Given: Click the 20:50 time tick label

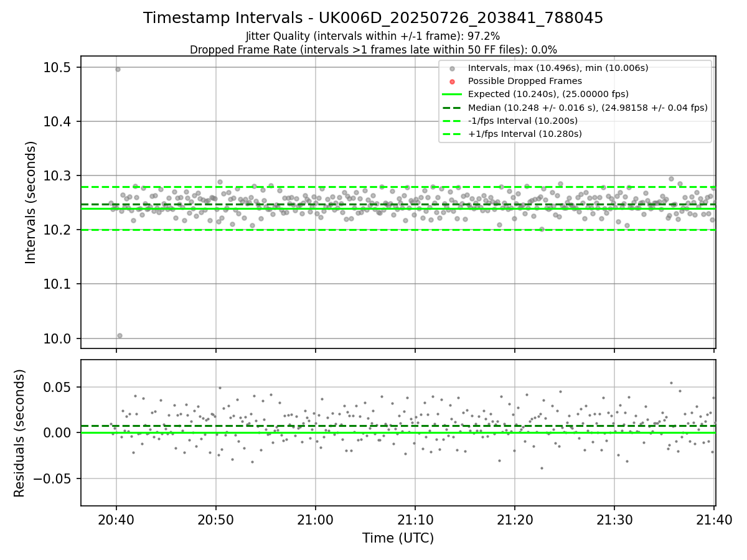Looking at the screenshot, I should (x=215, y=521).
